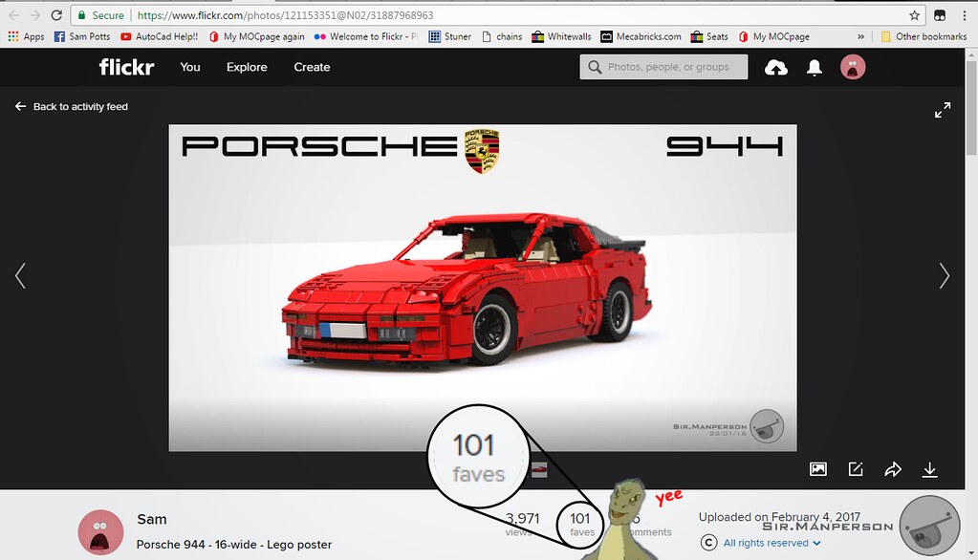Open the Whitewalls bookmark folder
This screenshot has height=560, width=978.
561,37
